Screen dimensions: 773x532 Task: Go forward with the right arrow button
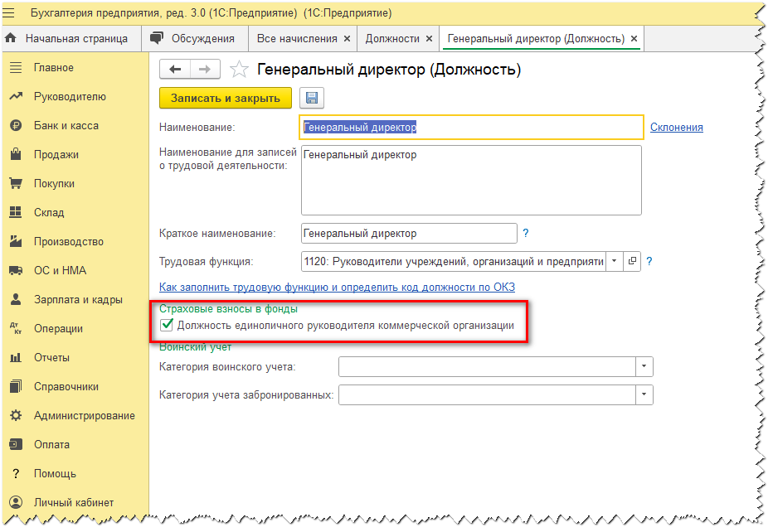(x=205, y=70)
